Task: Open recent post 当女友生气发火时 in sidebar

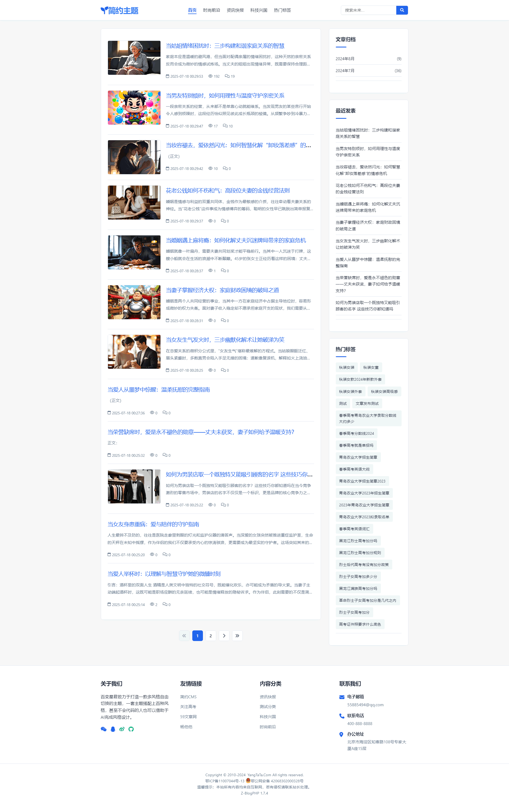Action: click(368, 244)
